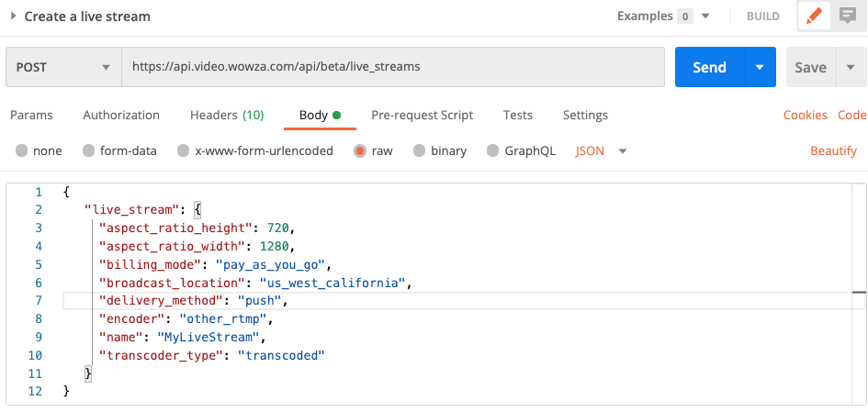Click the Beautify link

(x=833, y=150)
